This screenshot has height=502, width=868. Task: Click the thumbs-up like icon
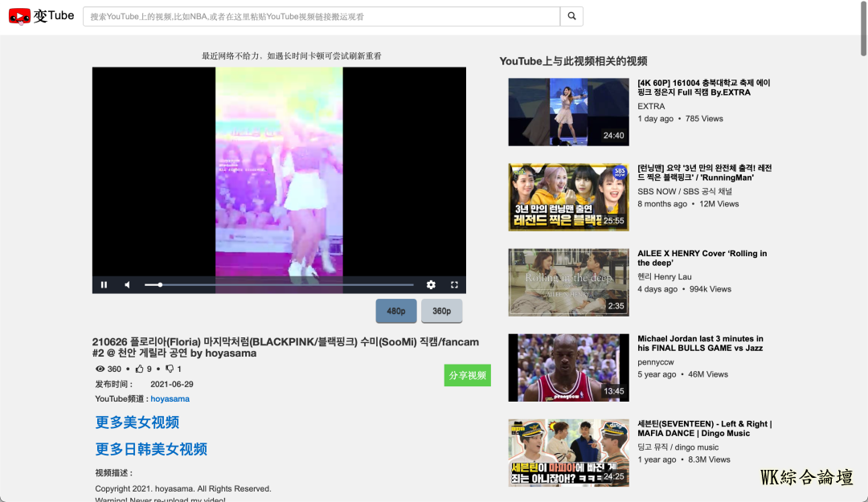coord(140,369)
